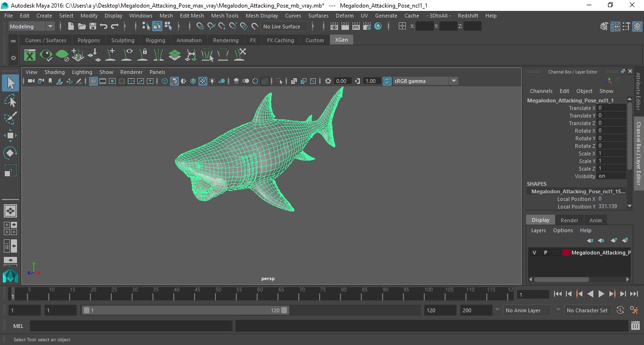Viewport: 644px width, 345px height.
Task: Activate the Paint Selection tool
Action: tap(10, 118)
